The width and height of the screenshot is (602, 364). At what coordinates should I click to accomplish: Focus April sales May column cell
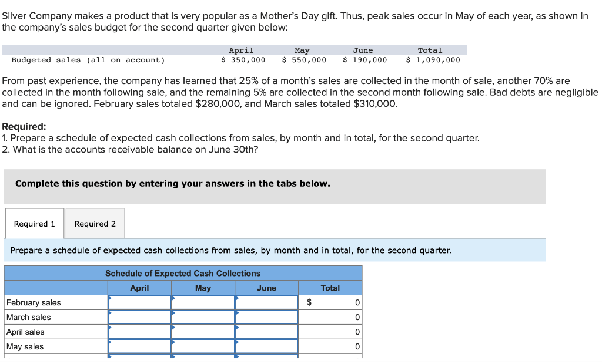[203, 332]
